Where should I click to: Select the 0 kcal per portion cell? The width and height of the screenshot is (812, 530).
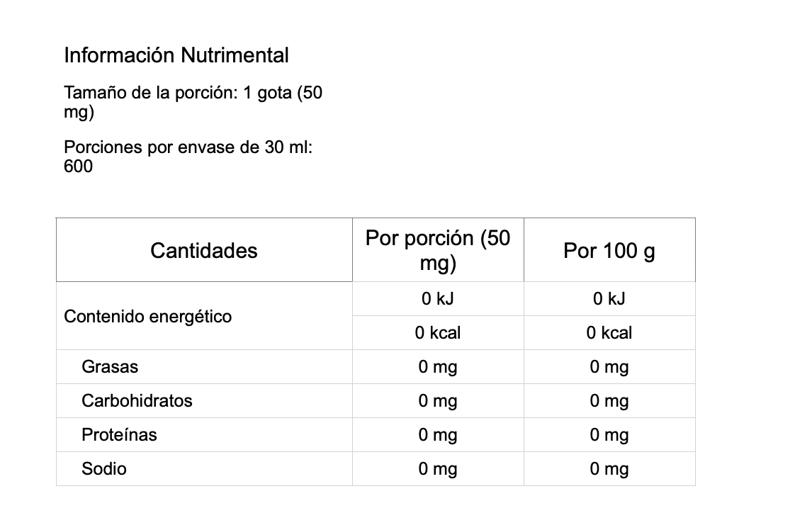tap(438, 332)
